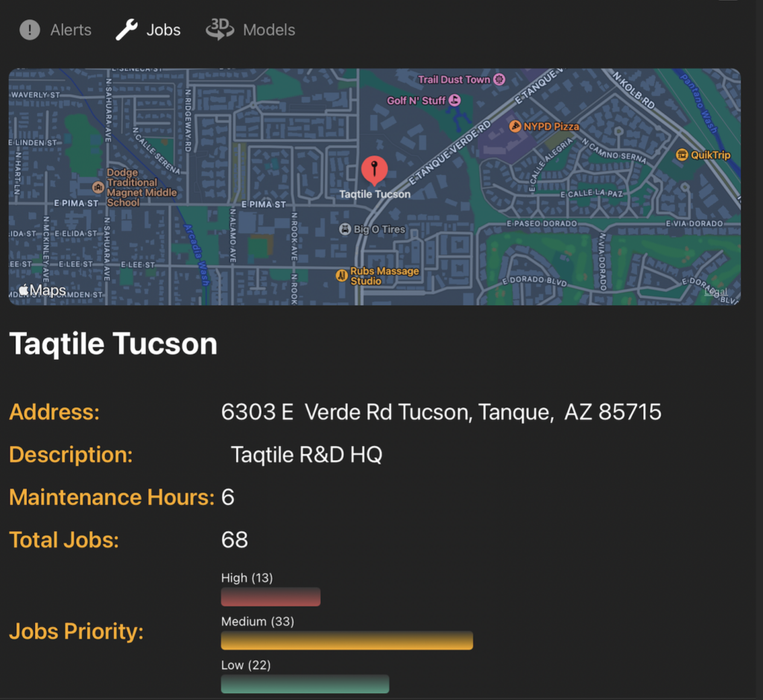Click the Taqtile R&D HQ description
This screenshot has height=700, width=763.
(x=306, y=455)
